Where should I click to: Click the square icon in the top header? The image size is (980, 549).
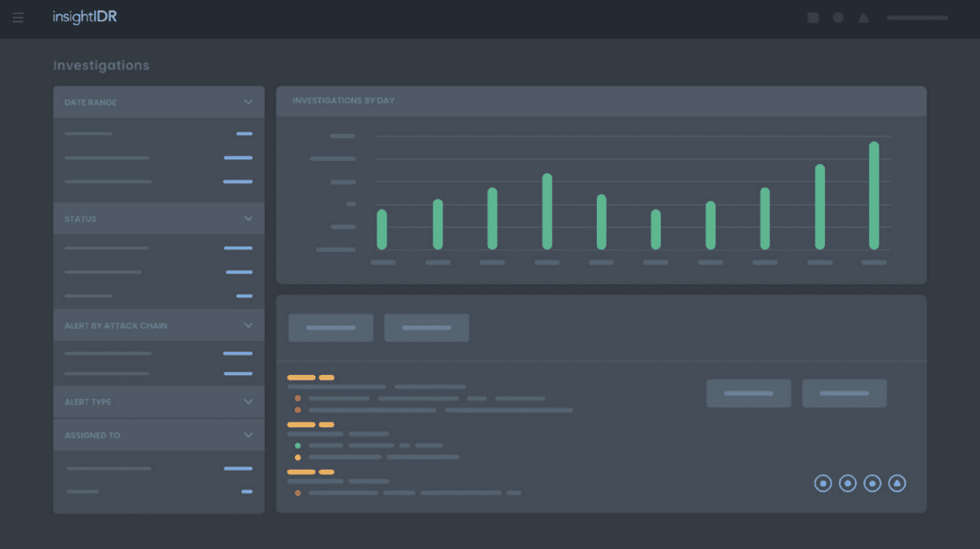[813, 17]
